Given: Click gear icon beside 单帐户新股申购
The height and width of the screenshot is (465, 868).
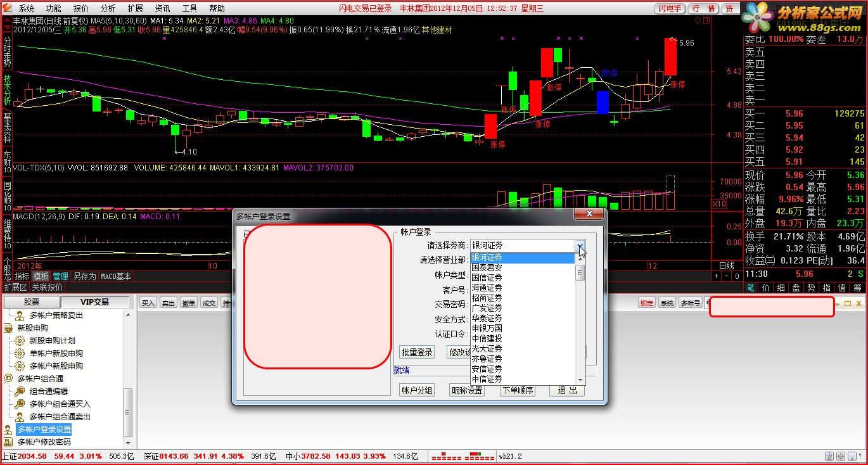Looking at the screenshot, I should coord(20,354).
